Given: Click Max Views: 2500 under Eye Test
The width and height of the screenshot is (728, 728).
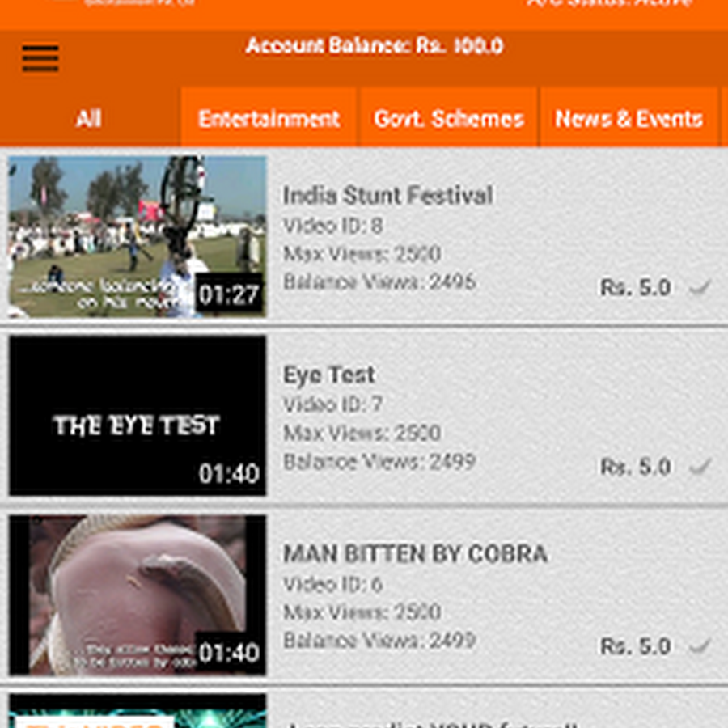Looking at the screenshot, I should point(362,433).
